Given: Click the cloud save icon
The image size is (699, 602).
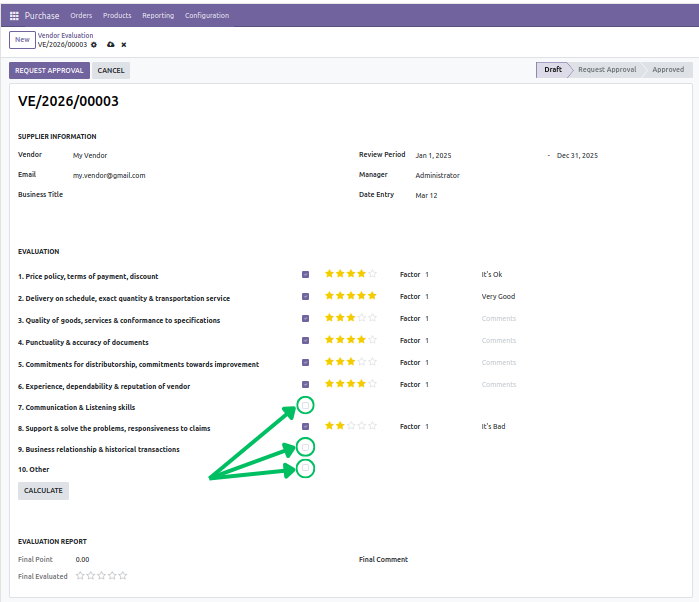Looking at the screenshot, I should [111, 45].
